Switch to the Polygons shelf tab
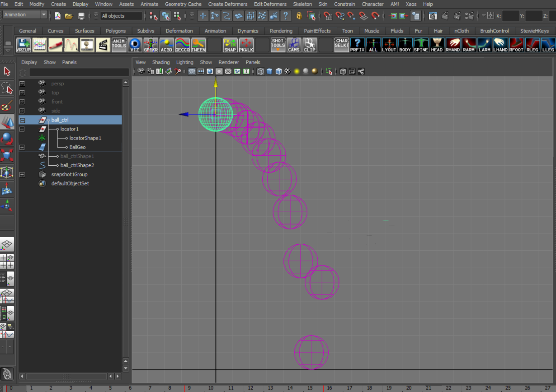Viewport: 556px width, 392px height. (116, 31)
